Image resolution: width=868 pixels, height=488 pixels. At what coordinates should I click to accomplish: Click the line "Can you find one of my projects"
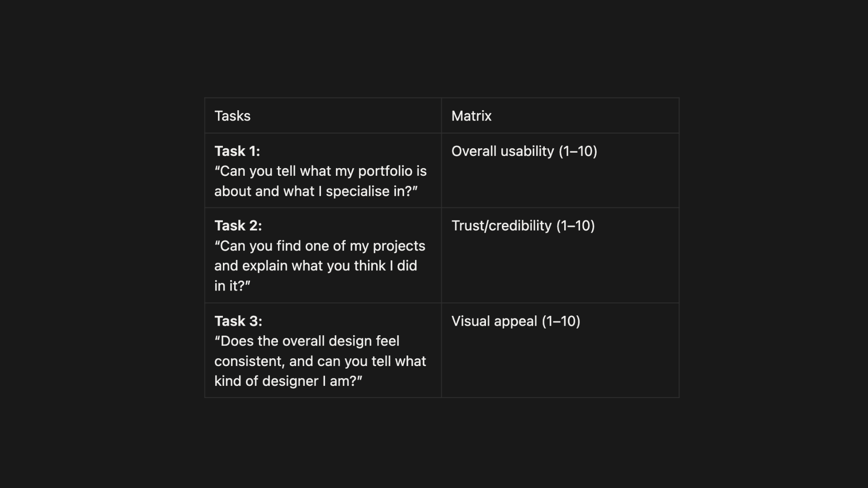320,246
